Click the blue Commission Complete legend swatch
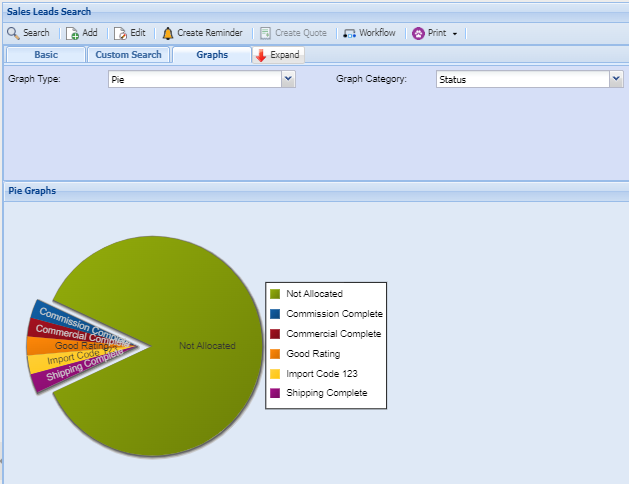This screenshot has height=484, width=629. click(x=275, y=314)
